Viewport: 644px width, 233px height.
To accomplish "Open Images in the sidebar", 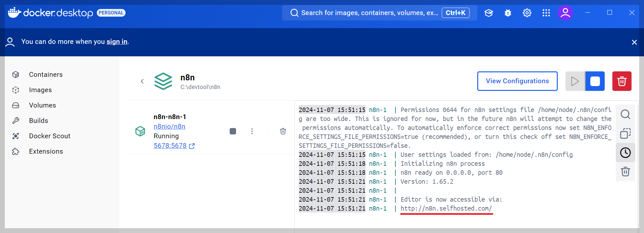I will pos(40,90).
